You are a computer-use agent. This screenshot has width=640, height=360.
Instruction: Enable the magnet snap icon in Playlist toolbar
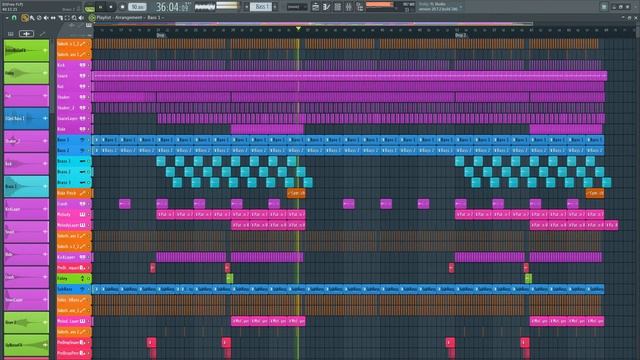(13, 18)
